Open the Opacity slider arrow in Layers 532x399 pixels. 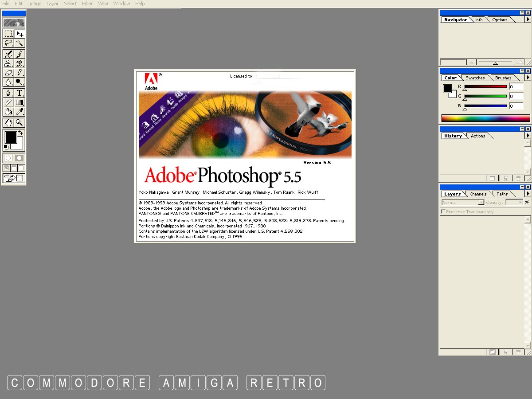pyautogui.click(x=520, y=203)
